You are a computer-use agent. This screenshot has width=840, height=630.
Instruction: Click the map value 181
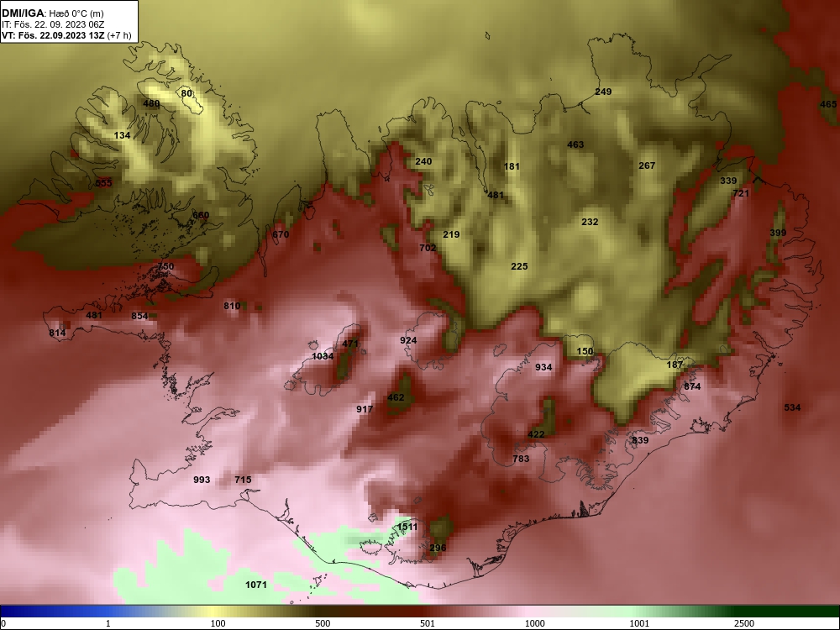coord(512,166)
